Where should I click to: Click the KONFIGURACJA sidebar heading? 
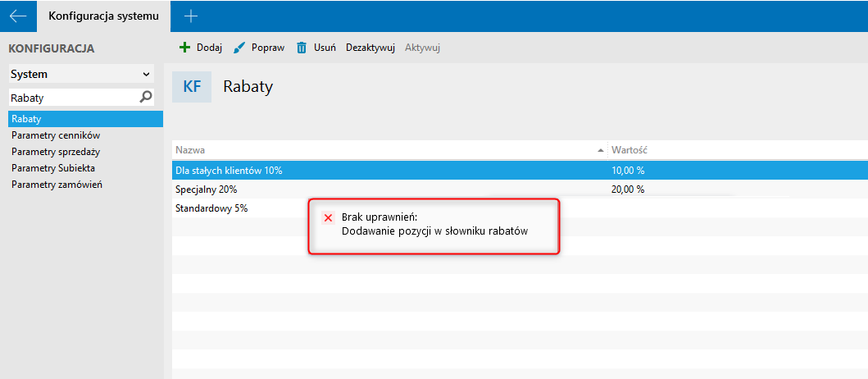click(x=52, y=48)
